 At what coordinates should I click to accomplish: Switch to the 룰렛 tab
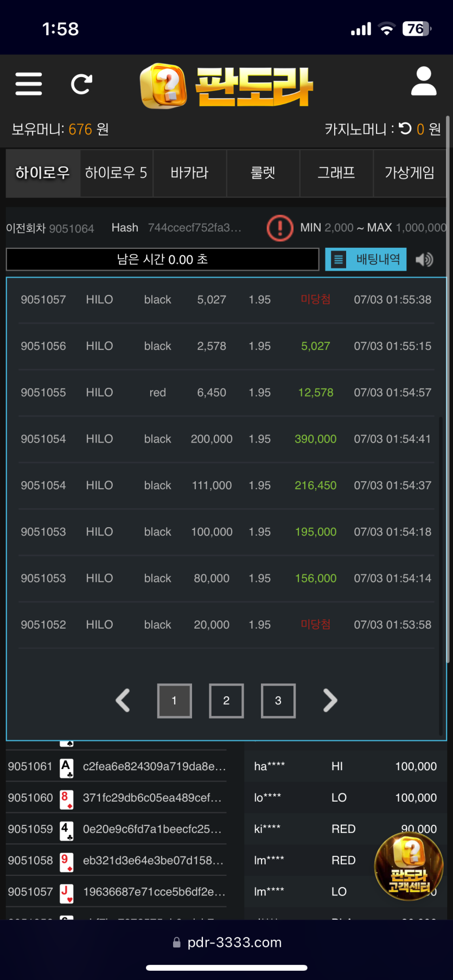point(263,173)
